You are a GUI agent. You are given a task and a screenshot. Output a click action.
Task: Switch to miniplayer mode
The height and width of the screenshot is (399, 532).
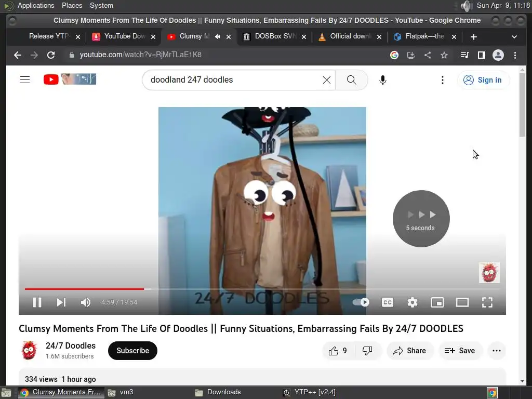(x=437, y=302)
